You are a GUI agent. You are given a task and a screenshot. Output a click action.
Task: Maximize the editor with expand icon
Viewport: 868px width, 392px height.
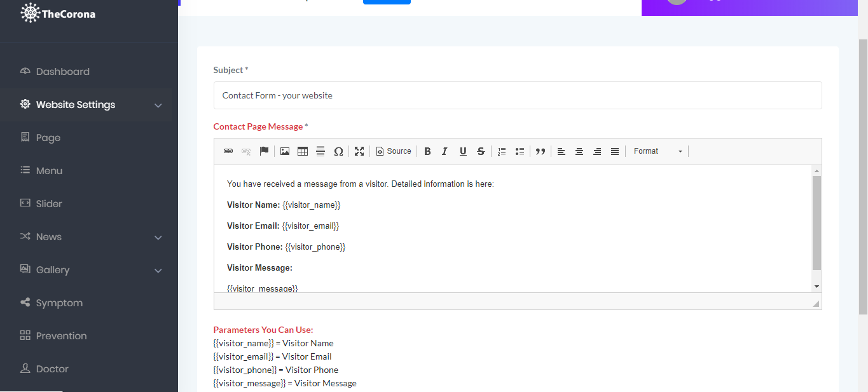click(x=359, y=151)
